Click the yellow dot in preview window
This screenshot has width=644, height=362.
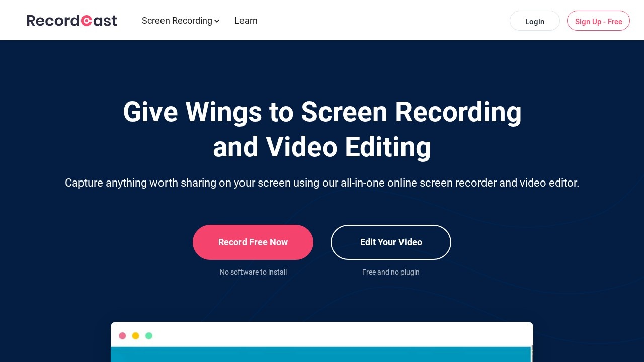(135, 336)
